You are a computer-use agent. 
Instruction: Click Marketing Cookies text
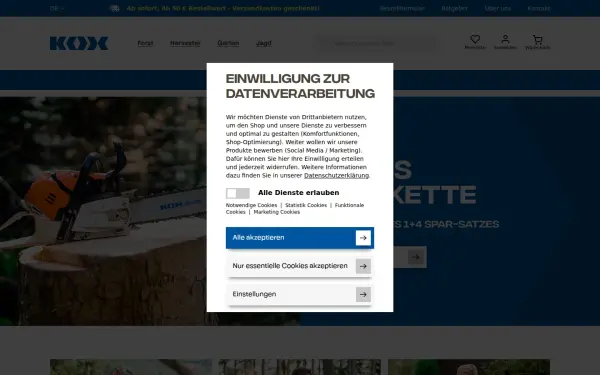277,212
